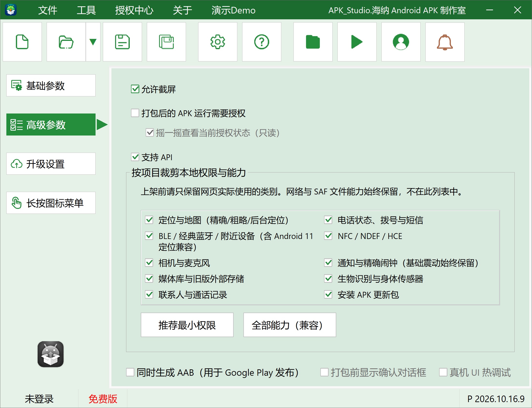
Task: Enable 打包后的 APK 运行需要授权 checkbox
Action: click(x=135, y=113)
